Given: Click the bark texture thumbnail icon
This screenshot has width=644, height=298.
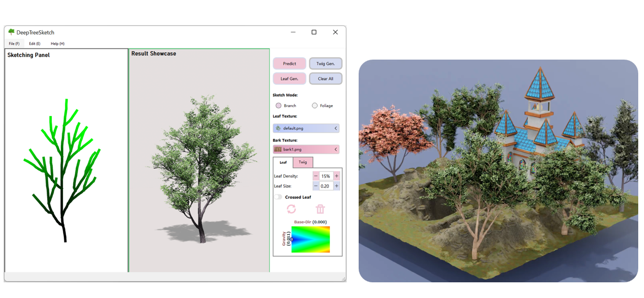Looking at the screenshot, I should tap(278, 150).
